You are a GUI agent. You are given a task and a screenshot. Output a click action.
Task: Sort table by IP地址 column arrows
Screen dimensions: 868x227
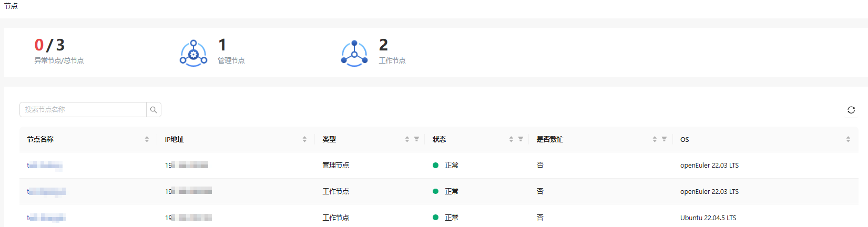point(304,139)
